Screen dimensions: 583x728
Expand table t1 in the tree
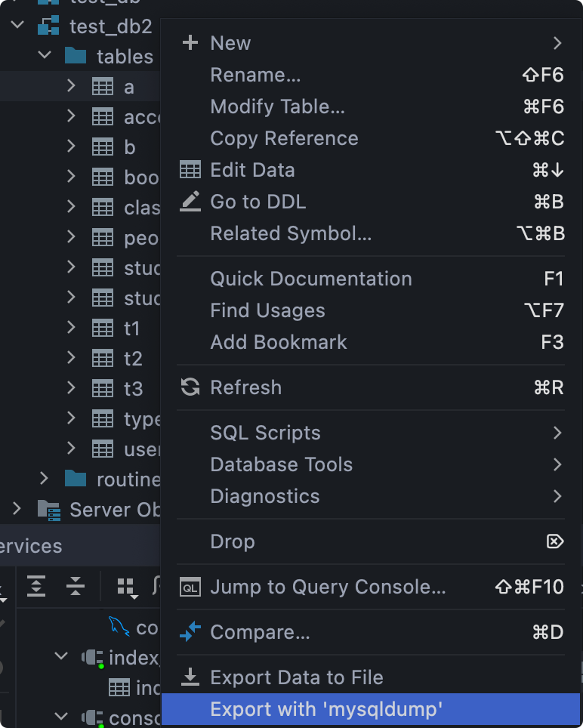point(71,328)
